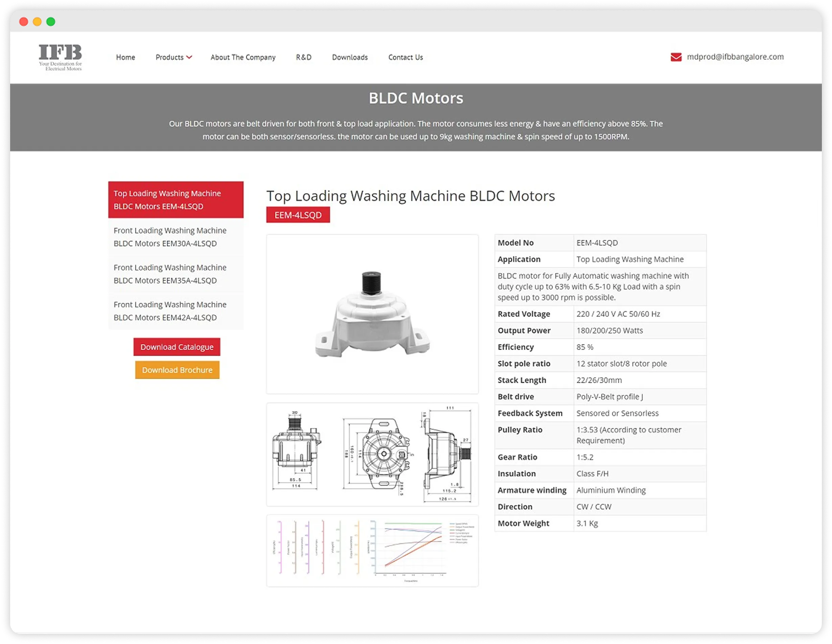The height and width of the screenshot is (644, 832).
Task: Click the macOS red close window button
Action: tap(24, 22)
